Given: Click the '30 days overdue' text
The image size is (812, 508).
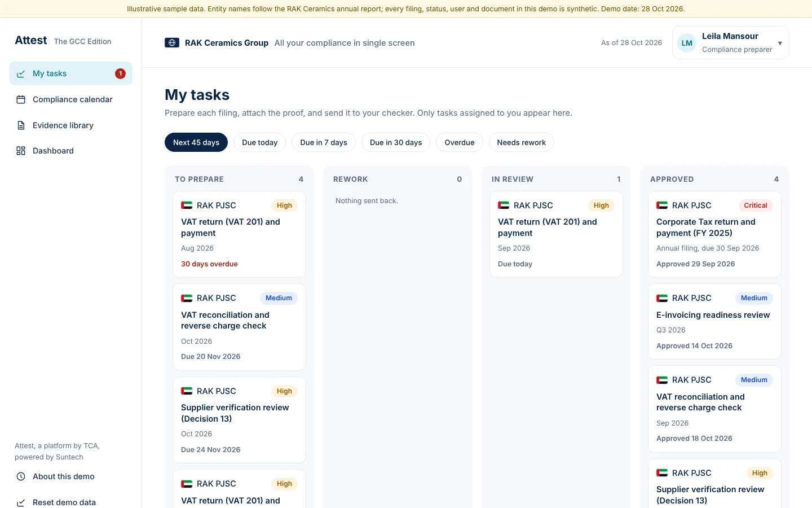Looking at the screenshot, I should (x=209, y=264).
